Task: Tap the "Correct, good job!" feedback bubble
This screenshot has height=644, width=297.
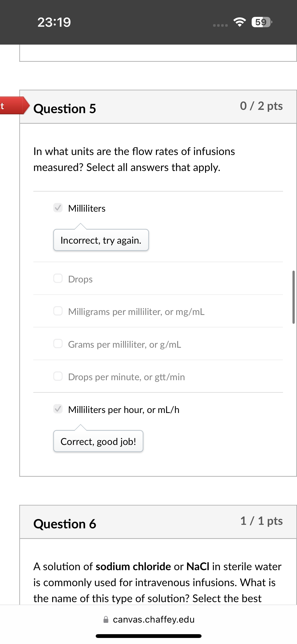Action: [98, 441]
